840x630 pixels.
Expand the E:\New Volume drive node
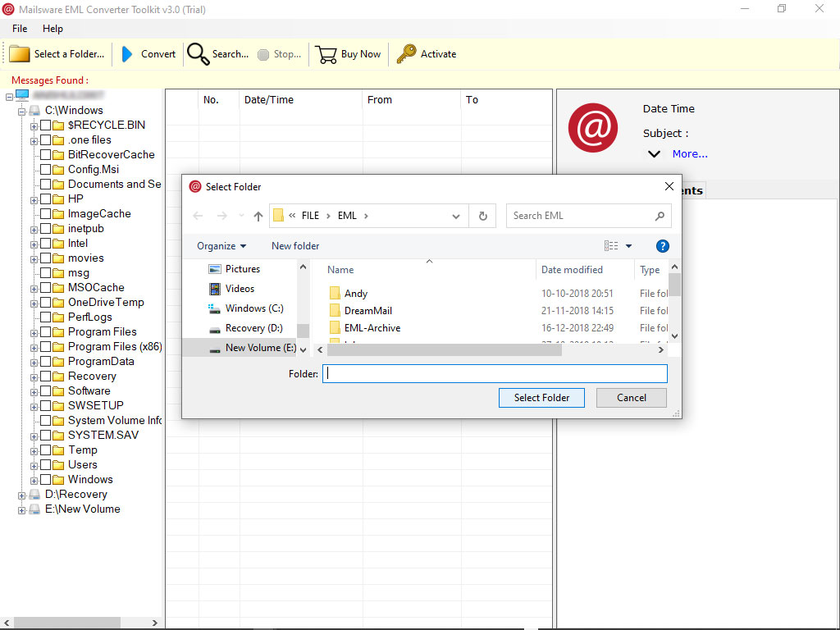(21, 510)
